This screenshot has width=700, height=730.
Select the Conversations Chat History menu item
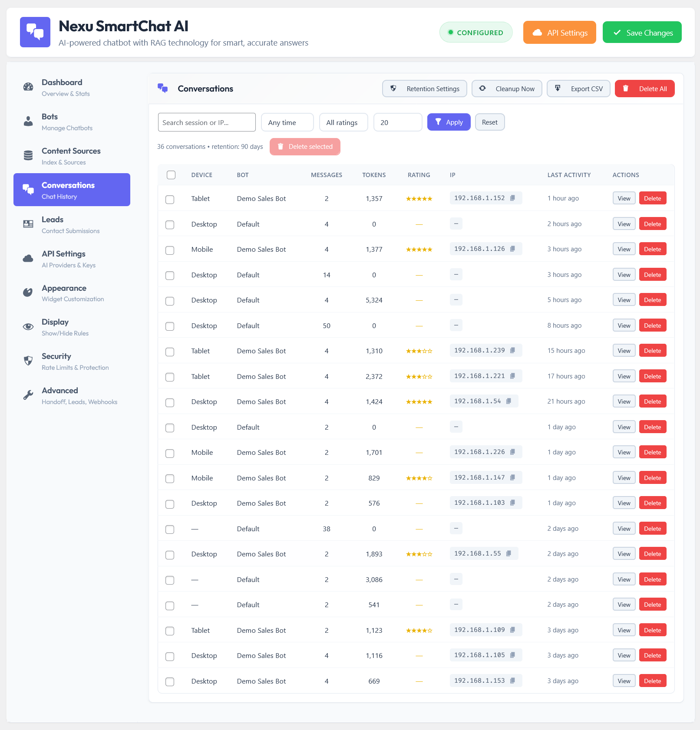[72, 190]
